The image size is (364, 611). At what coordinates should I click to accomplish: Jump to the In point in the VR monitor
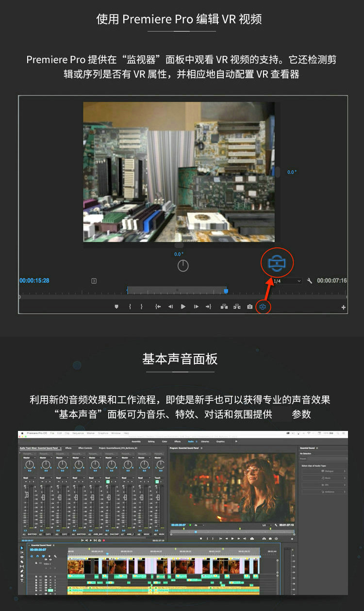pos(158,307)
